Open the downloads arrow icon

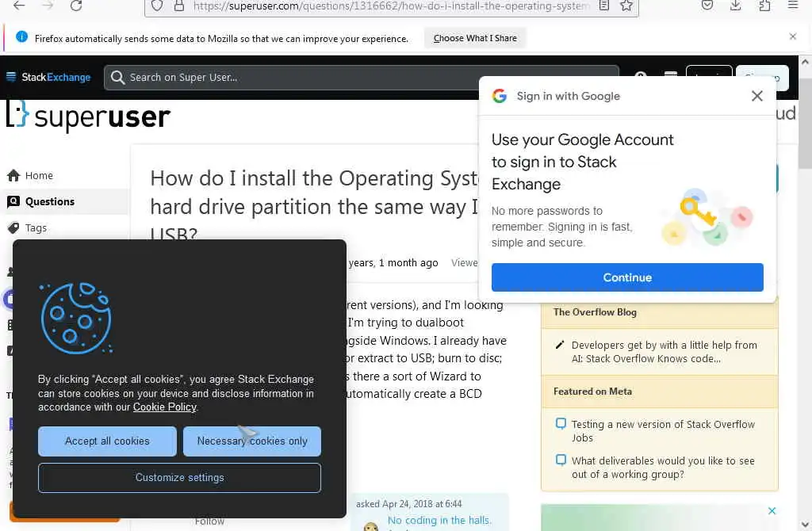click(x=735, y=6)
